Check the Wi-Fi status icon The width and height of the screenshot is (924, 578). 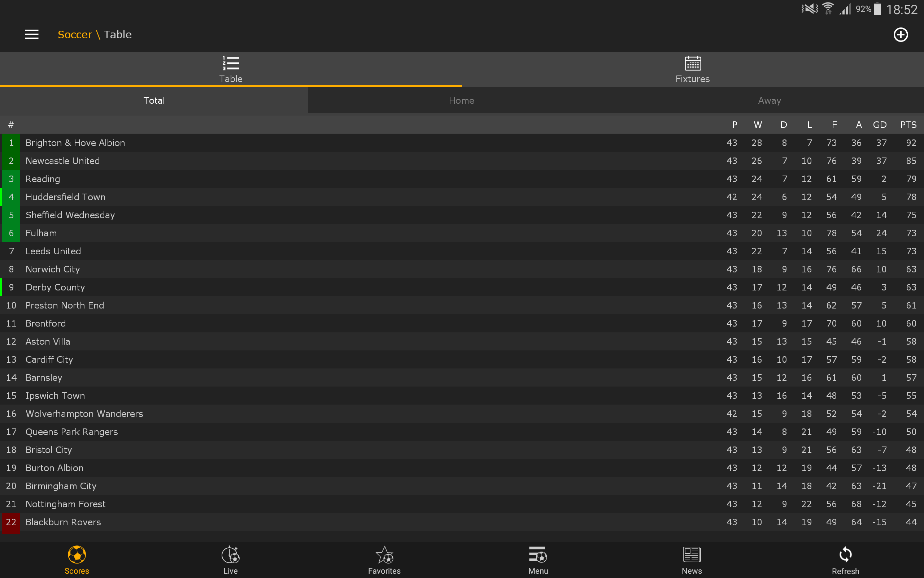click(x=828, y=8)
